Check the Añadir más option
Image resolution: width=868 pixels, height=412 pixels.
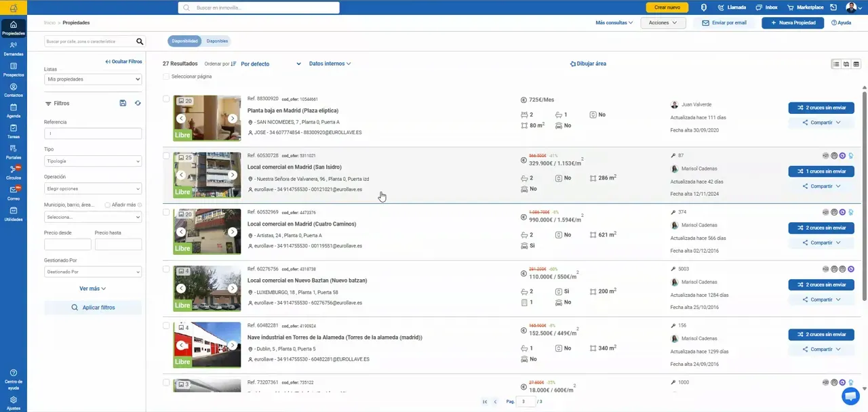point(108,205)
